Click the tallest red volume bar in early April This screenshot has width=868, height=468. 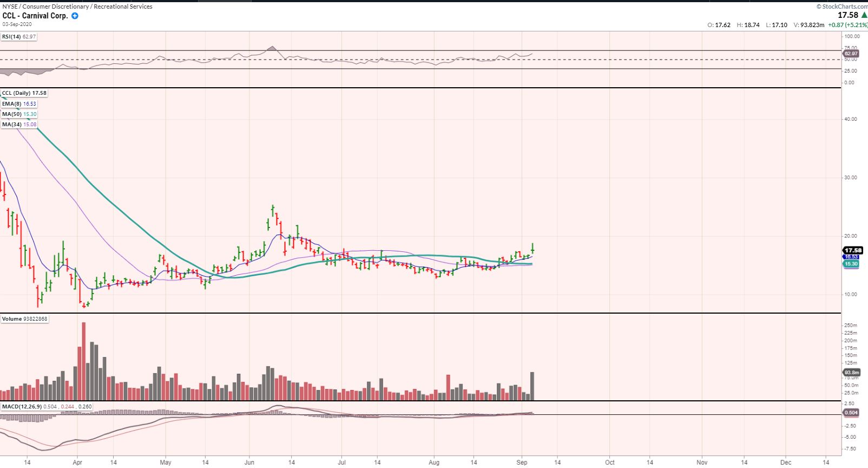(x=83, y=361)
